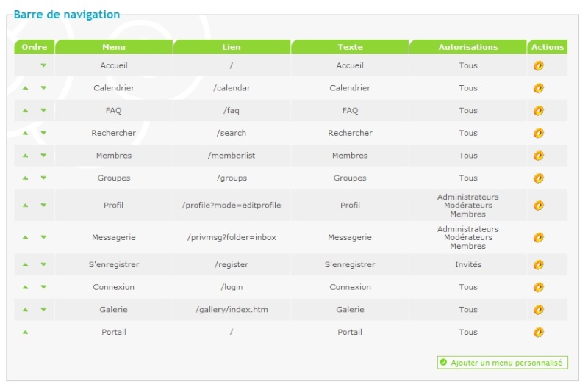Open edit gear icon for Accueil row
The width and height of the screenshot is (588, 392).
coord(539,65)
